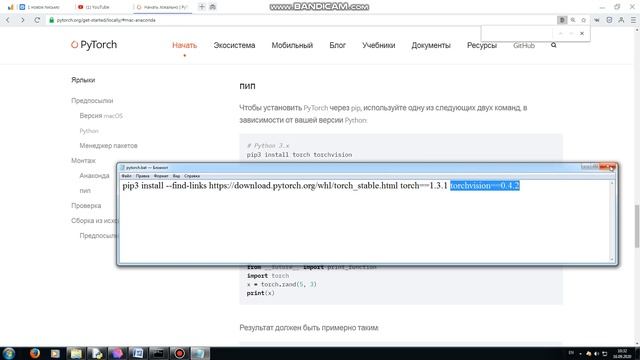Open Python taskbar icon
Image resolution: width=640 pixels, height=360 pixels.
(97, 353)
